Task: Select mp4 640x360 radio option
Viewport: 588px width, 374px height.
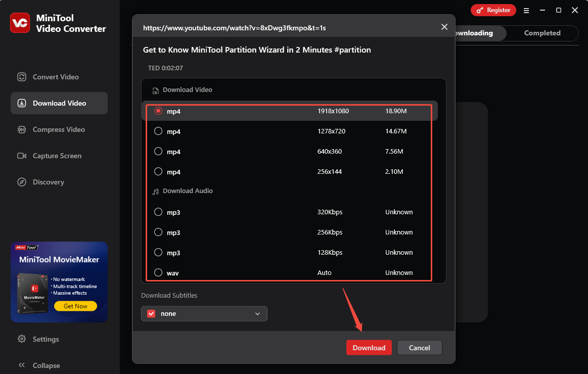Action: (x=158, y=152)
